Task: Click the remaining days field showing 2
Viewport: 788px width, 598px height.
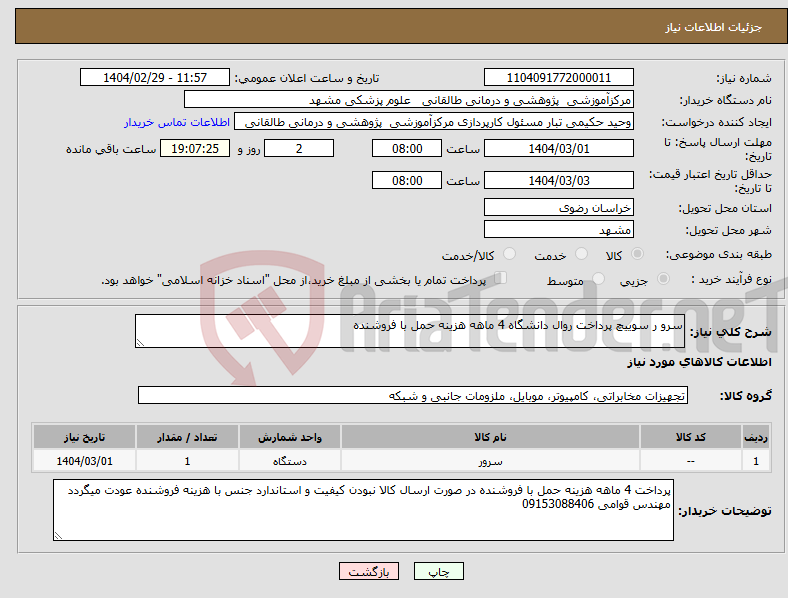Action: click(299, 148)
